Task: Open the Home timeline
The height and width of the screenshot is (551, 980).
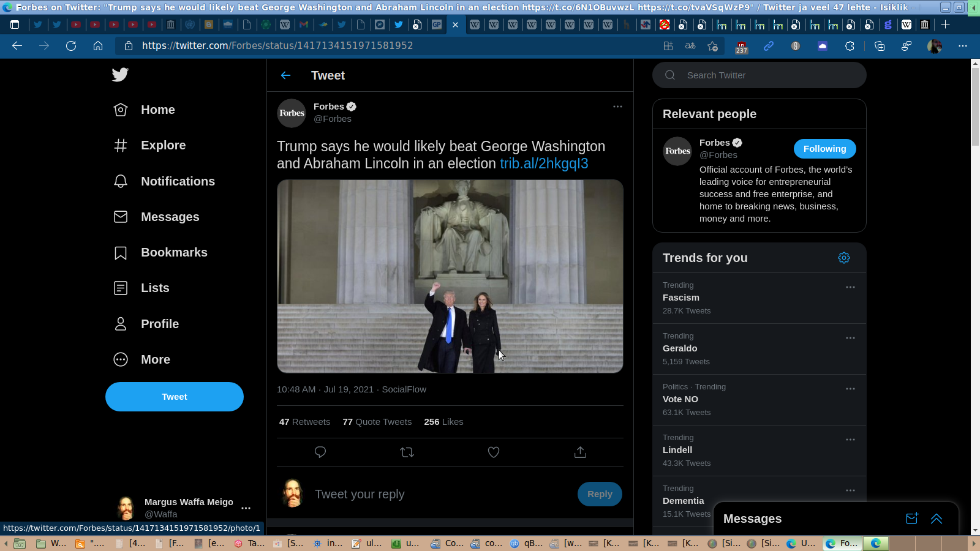Action: [x=145, y=110]
